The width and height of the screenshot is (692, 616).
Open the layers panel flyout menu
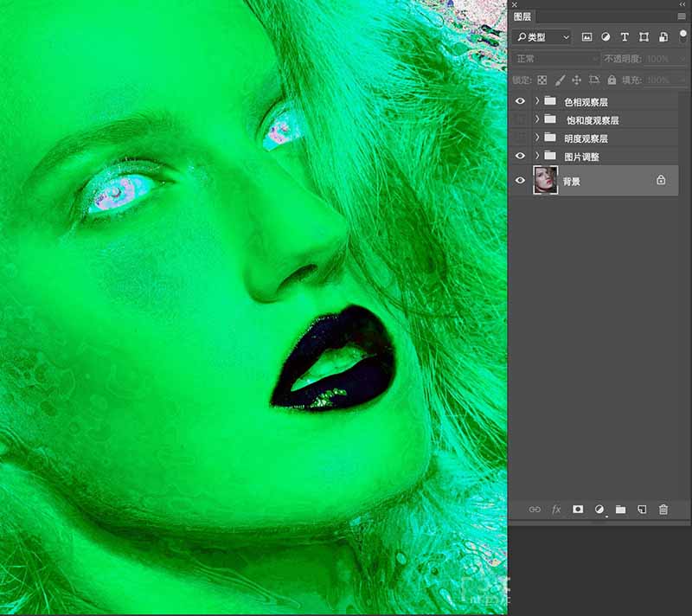click(682, 16)
